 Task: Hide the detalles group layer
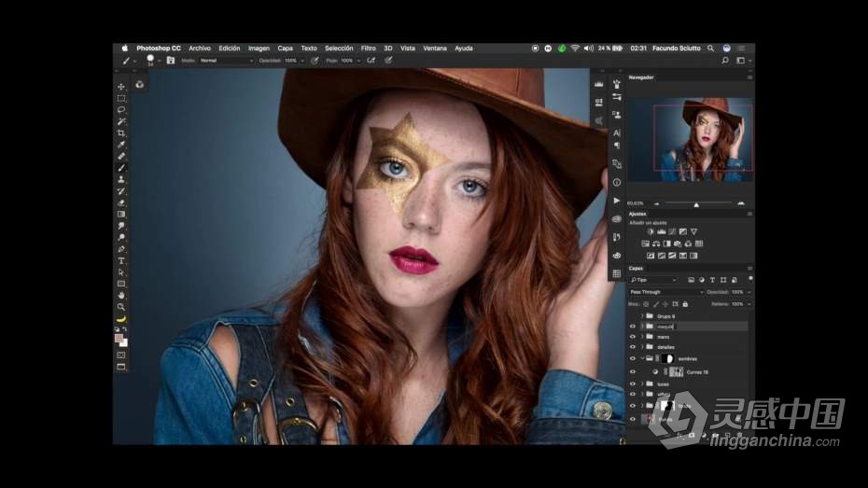click(633, 347)
